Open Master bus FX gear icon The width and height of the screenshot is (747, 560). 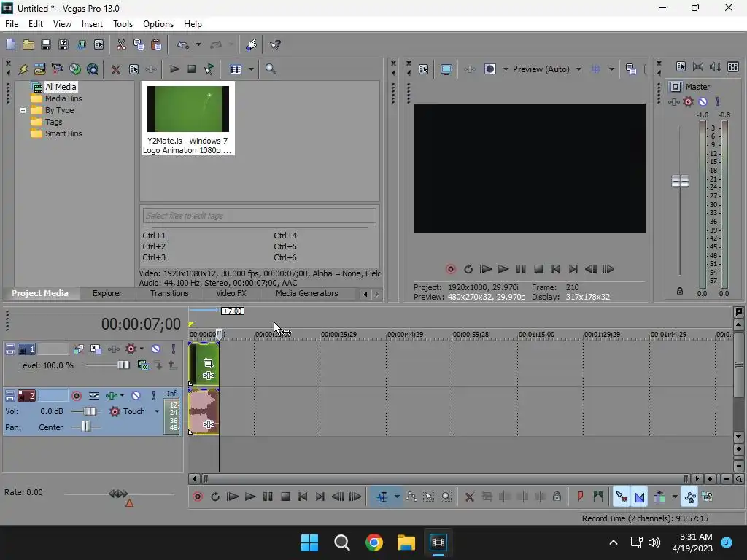click(x=688, y=101)
